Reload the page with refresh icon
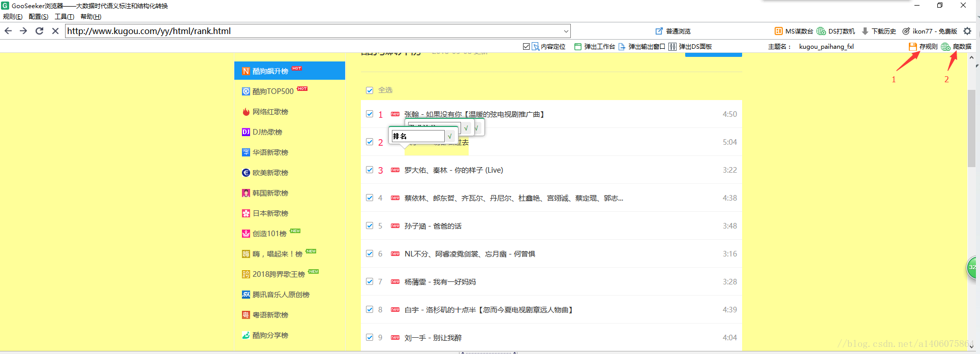Screen dimensions: 980x354 tap(40, 31)
